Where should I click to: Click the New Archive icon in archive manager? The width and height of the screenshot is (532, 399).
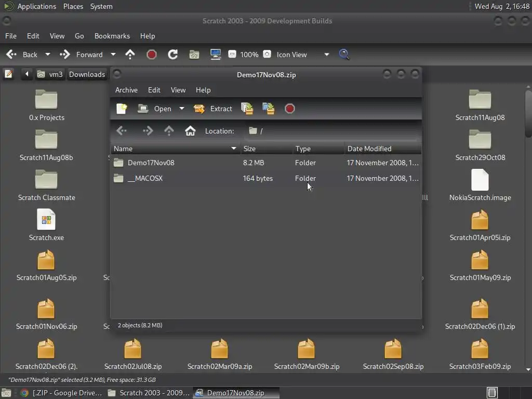122,109
